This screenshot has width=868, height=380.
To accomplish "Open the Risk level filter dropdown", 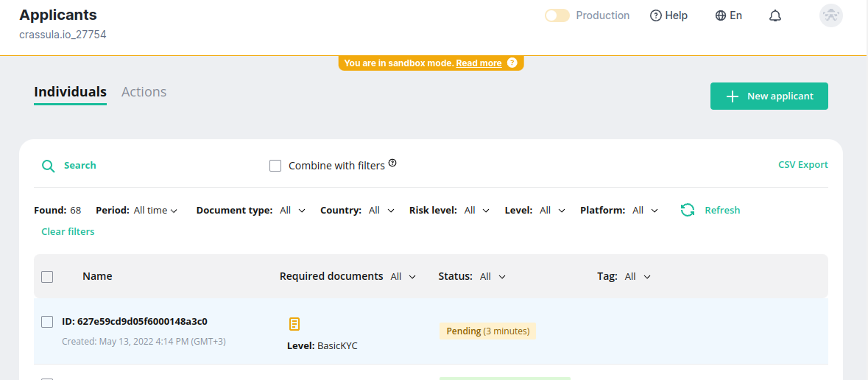I will (476, 211).
